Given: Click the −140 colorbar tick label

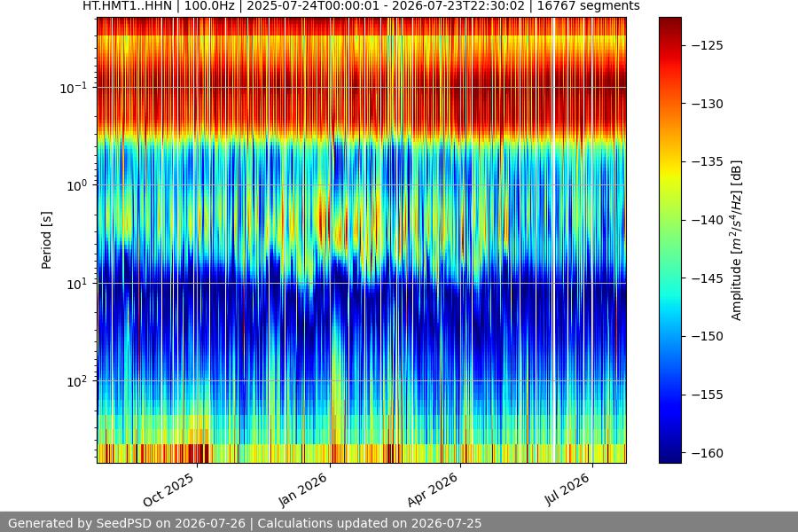Looking at the screenshot, I should click(x=708, y=220).
